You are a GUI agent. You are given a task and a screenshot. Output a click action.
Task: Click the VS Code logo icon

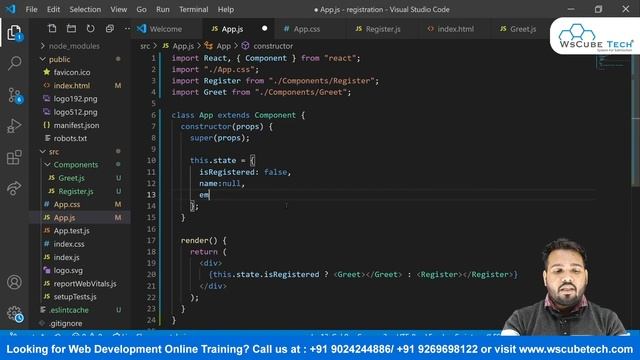[x=10, y=9]
